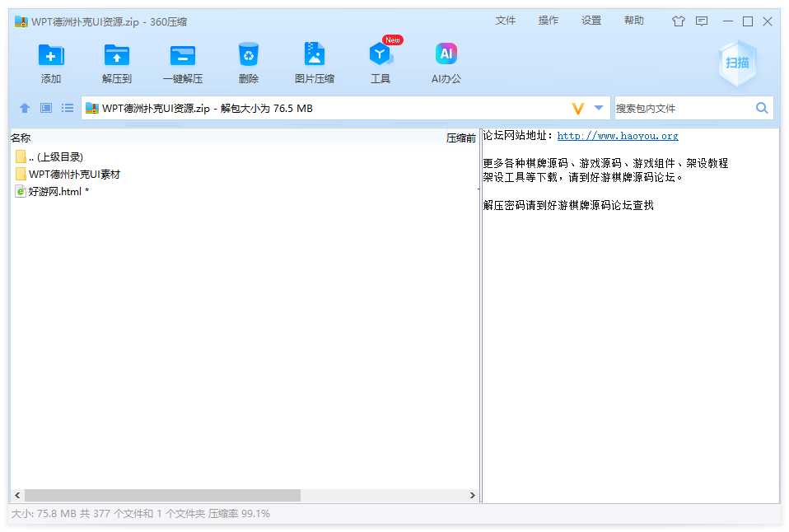The image size is (789, 532).
Task: Open the 图片压缩 image compression tool
Action: coord(314,54)
